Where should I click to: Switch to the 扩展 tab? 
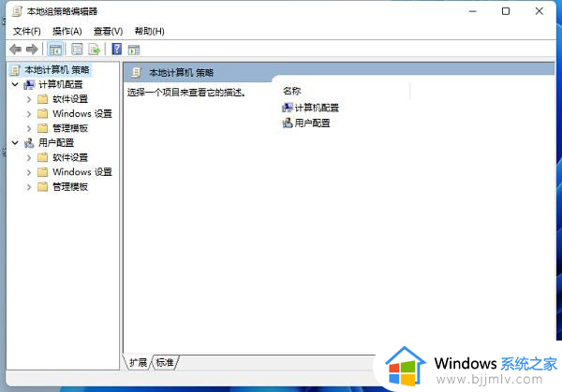138,362
